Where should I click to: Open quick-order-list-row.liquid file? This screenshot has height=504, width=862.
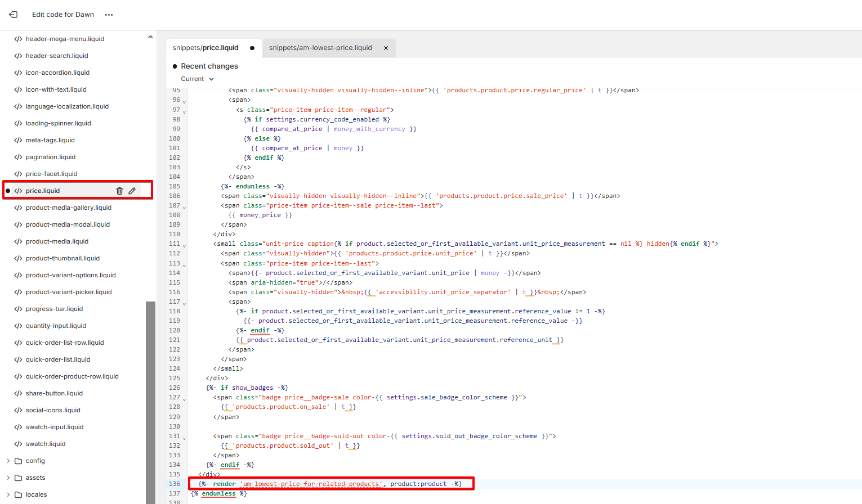[x=65, y=343]
